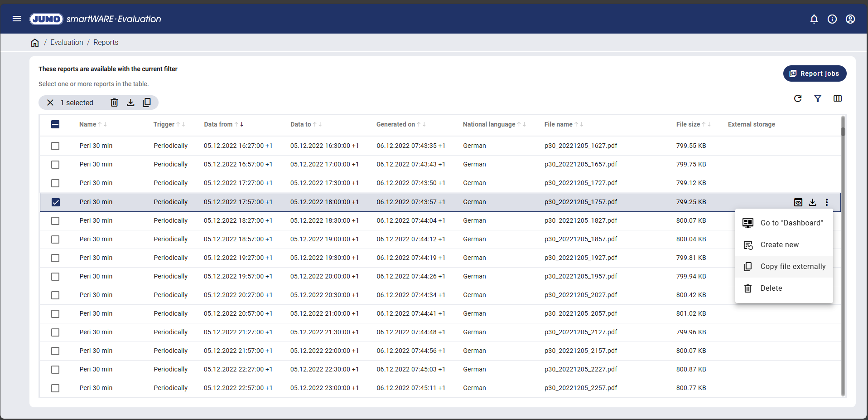Check the p30_20221205_1627.pdf row checkbox
868x420 pixels.
55,146
